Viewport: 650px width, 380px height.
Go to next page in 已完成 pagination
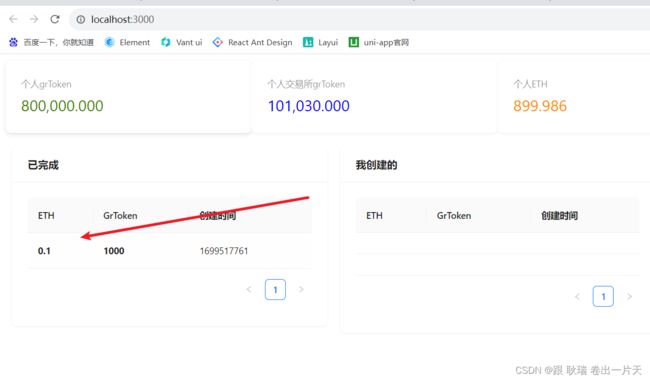pos(301,289)
